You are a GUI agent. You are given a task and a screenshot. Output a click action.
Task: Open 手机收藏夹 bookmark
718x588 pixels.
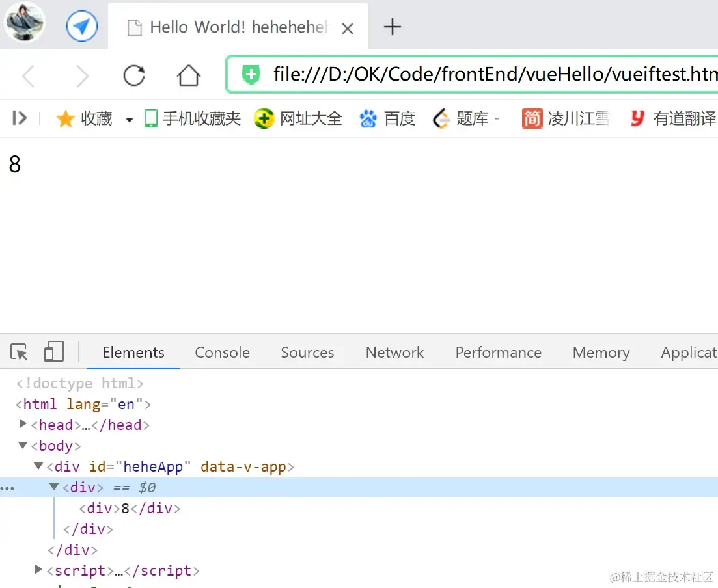tap(192, 118)
